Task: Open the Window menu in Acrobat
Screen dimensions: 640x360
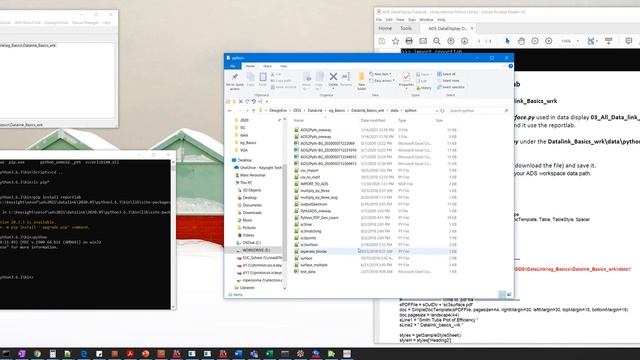Action: [x=426, y=20]
